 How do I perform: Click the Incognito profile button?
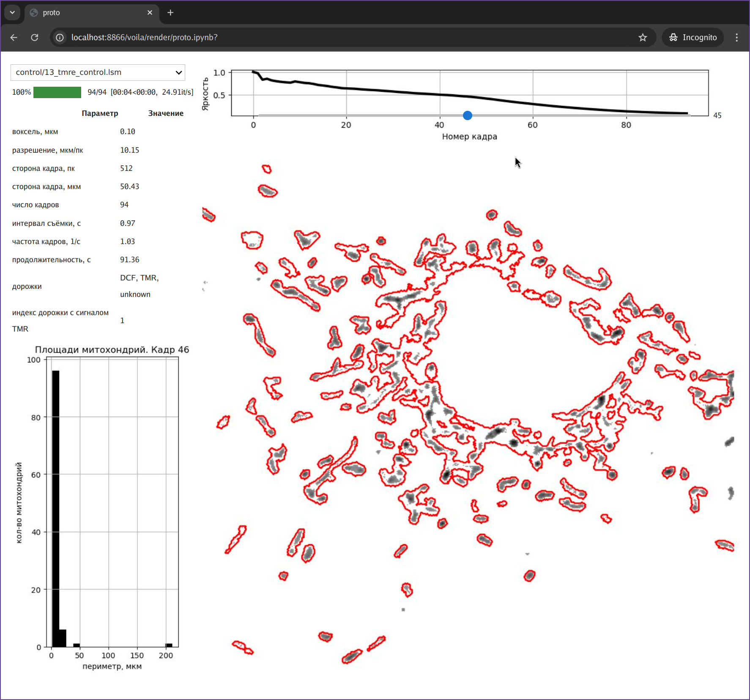click(693, 38)
